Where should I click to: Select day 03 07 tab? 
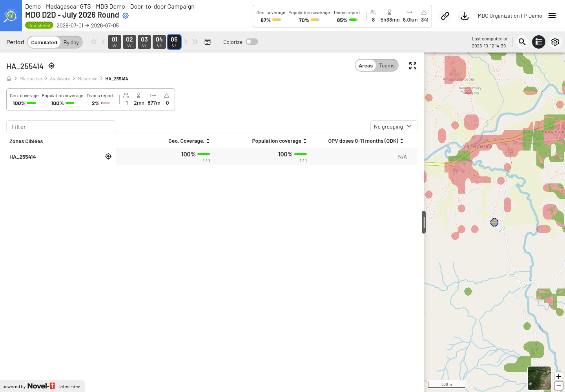pos(144,42)
